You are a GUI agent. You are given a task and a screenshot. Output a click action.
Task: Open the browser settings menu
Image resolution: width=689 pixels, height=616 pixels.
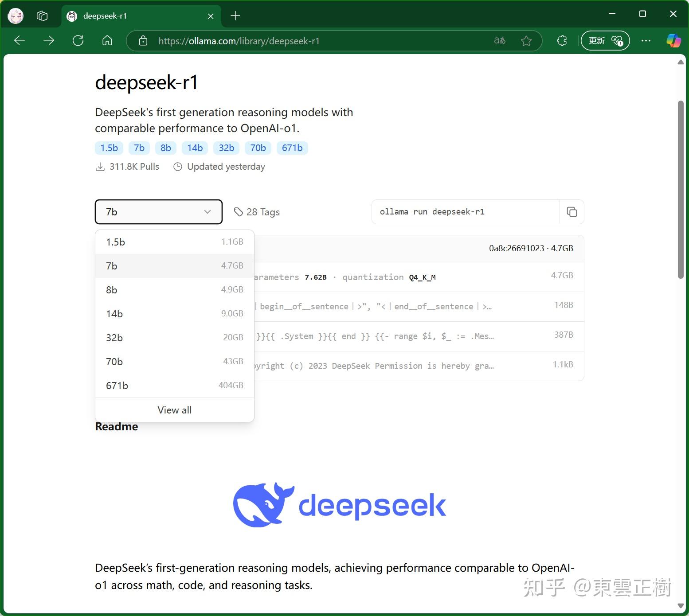[646, 40]
